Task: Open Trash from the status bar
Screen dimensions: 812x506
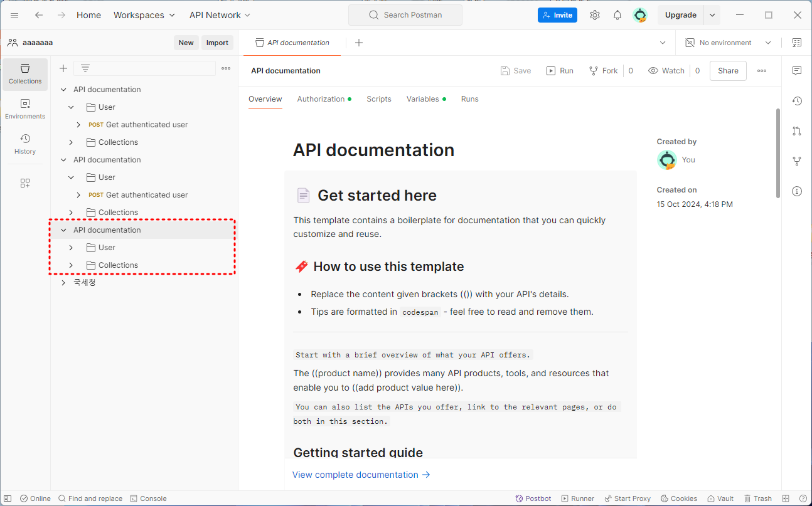Action: tap(757, 498)
